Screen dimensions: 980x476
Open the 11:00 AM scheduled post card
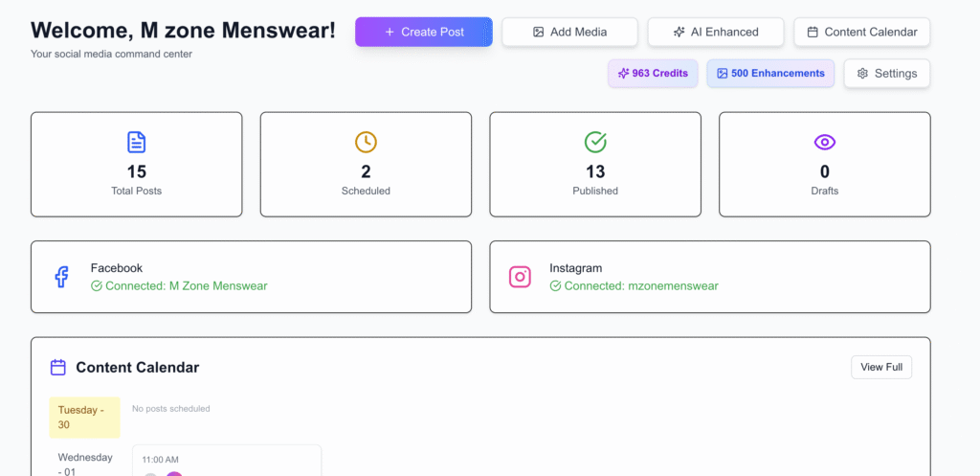click(x=226, y=462)
